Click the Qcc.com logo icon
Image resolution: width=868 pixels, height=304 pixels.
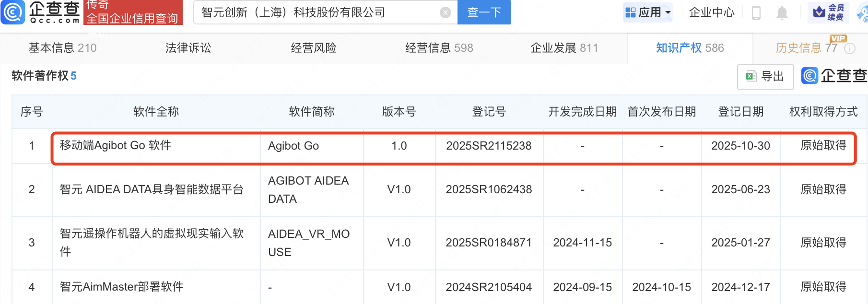point(13,12)
